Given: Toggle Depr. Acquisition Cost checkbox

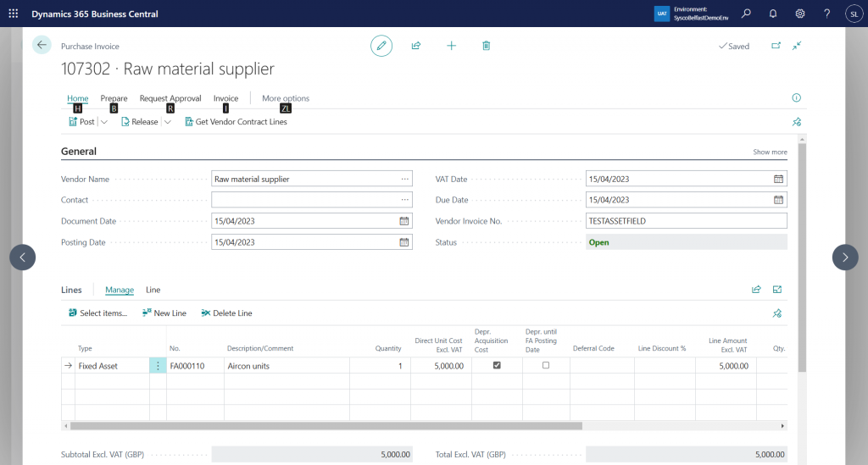Looking at the screenshot, I should tap(497, 365).
